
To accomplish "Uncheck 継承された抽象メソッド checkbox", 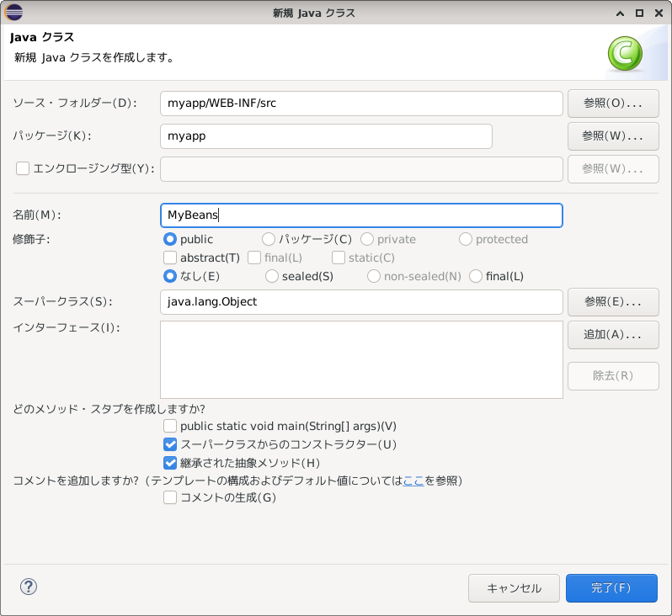I will pos(170,463).
